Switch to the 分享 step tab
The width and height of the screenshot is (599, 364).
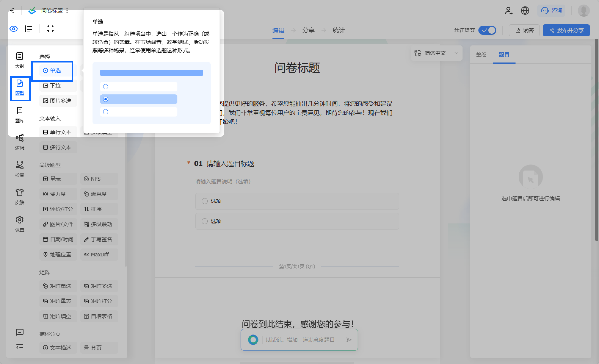(x=308, y=30)
